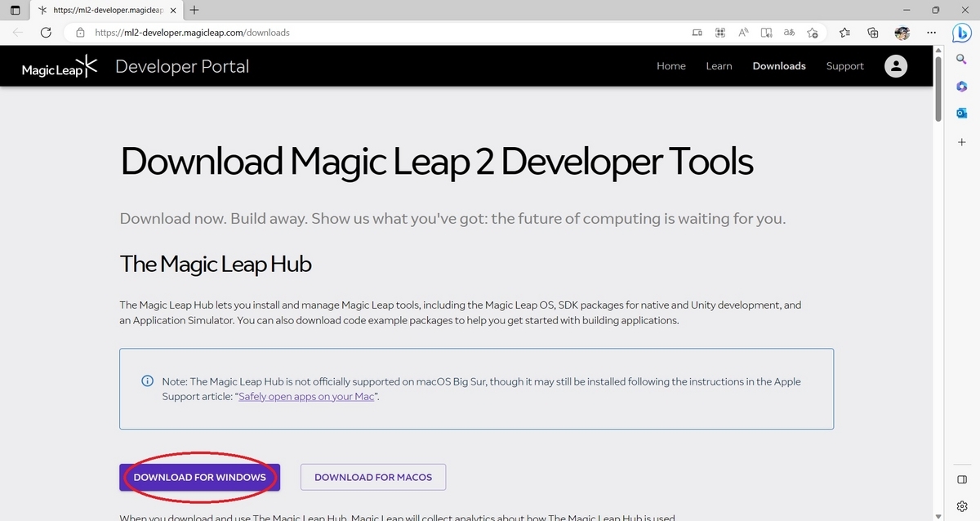This screenshot has height=521, width=980.
Task: Open the translate page tool
Action: coord(789,33)
